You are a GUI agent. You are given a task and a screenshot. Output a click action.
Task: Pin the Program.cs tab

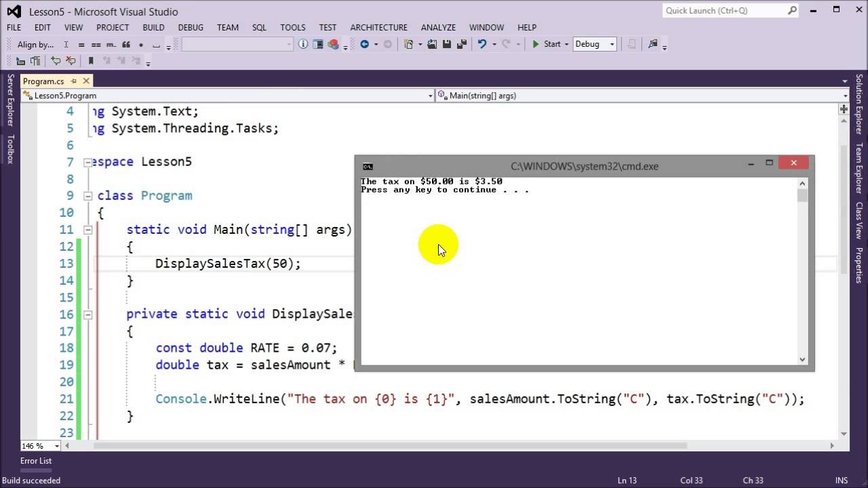point(74,81)
